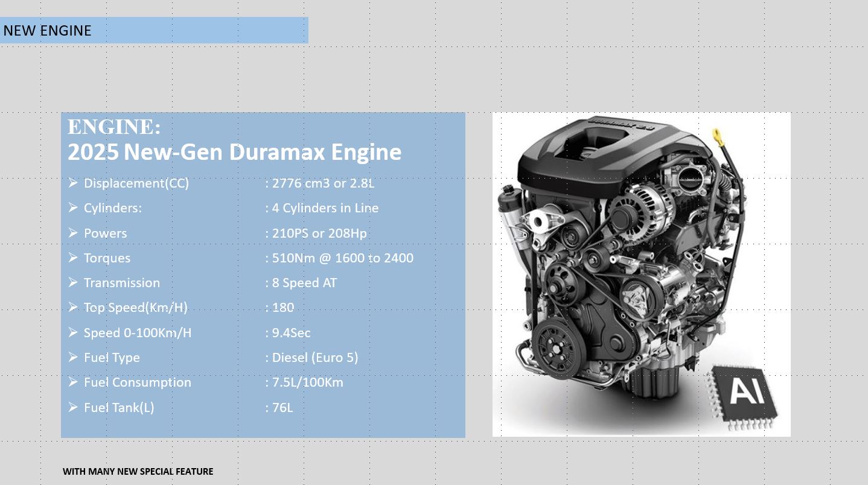
Task: Select the 2025 New-Gen Duramax Engine heading
Action: coord(234,152)
